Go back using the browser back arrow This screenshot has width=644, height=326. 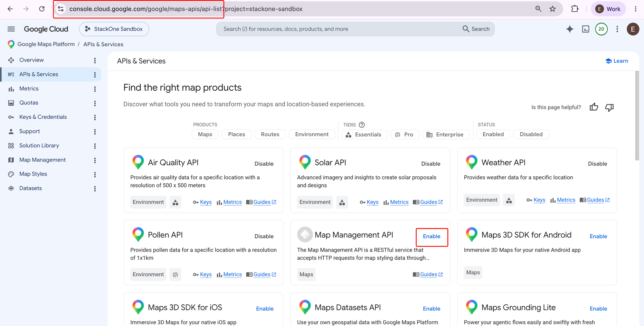[10, 9]
